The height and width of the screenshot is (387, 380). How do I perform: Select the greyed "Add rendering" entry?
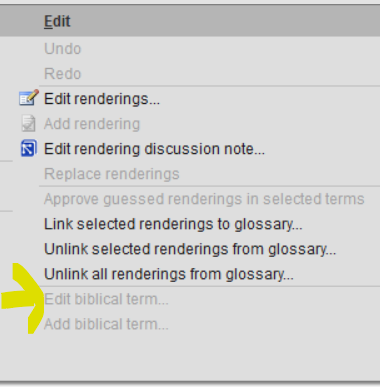click(x=92, y=124)
